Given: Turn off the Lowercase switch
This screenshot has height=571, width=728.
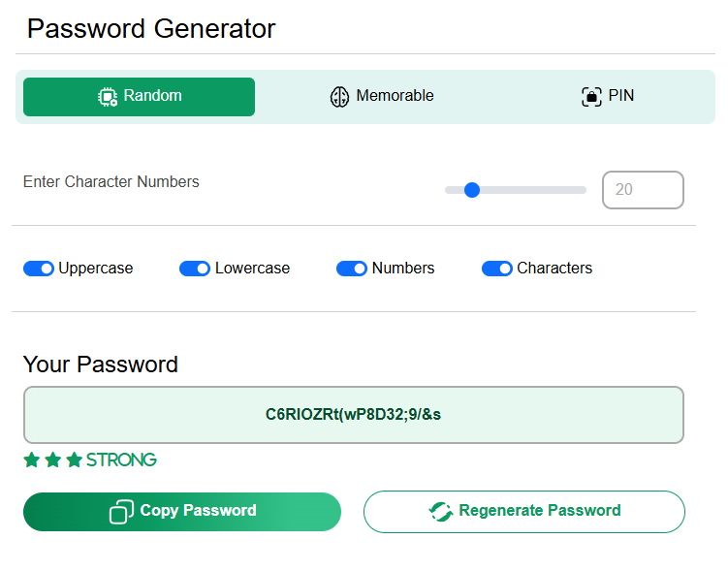Looking at the screenshot, I should [195, 269].
